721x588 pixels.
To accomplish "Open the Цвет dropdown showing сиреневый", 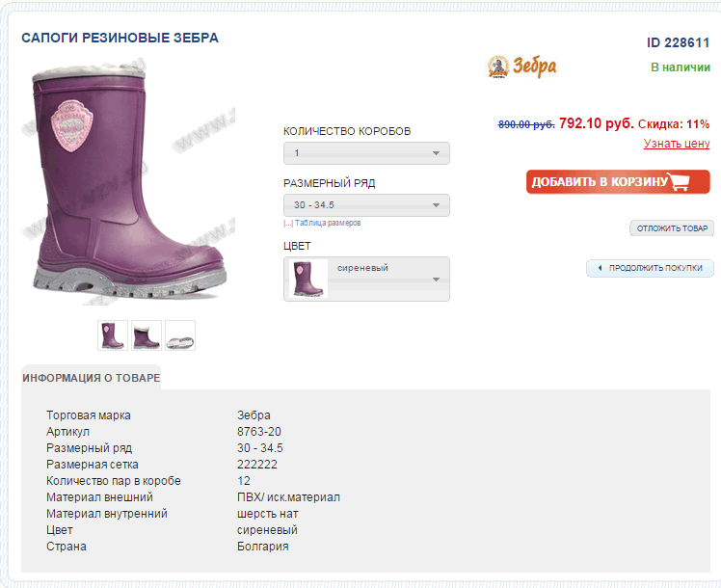I will tap(386, 279).
